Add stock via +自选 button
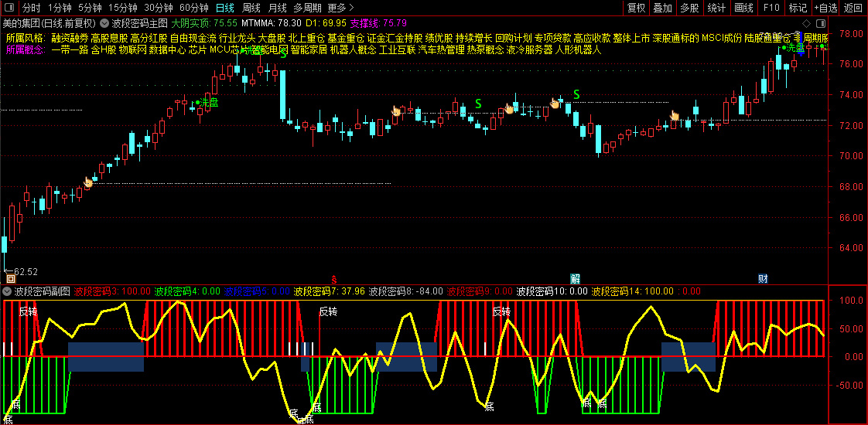 pos(826,8)
